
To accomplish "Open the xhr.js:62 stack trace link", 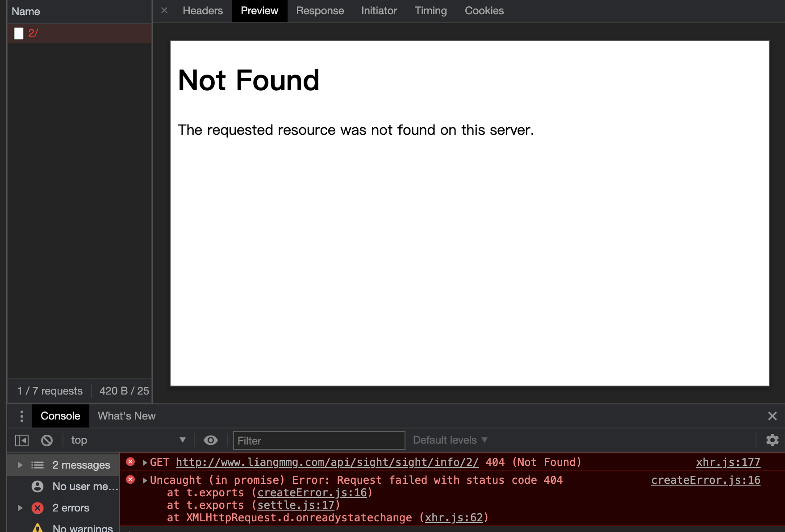I will (454, 518).
